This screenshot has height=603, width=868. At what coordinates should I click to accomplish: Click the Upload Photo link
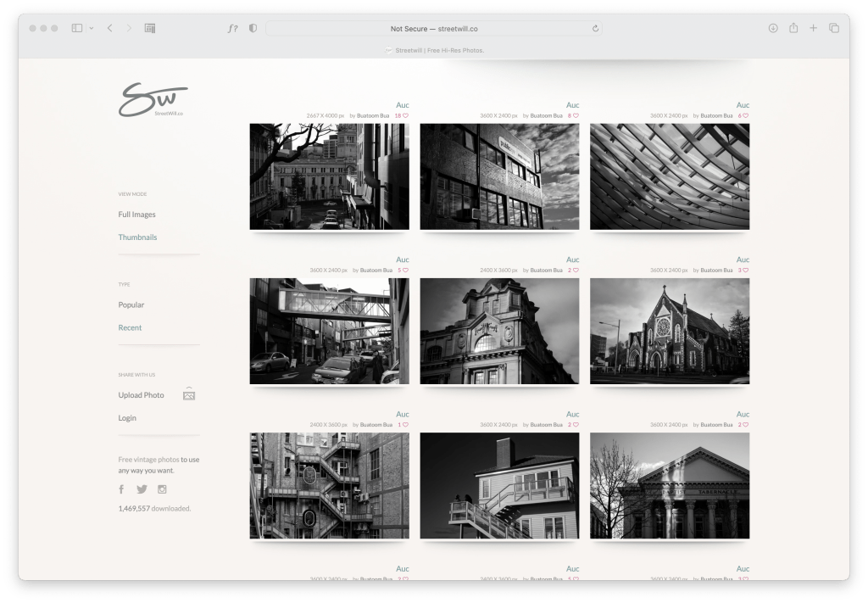coord(141,395)
